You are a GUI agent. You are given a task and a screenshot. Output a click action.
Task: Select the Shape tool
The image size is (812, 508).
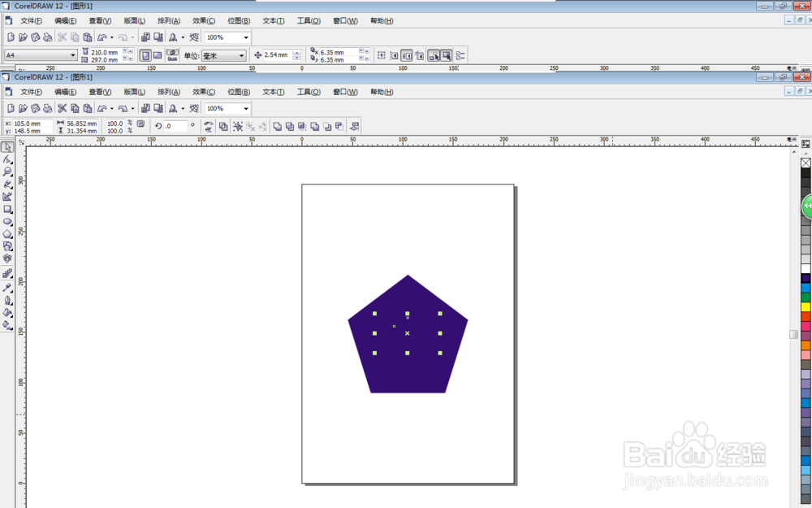(8, 159)
